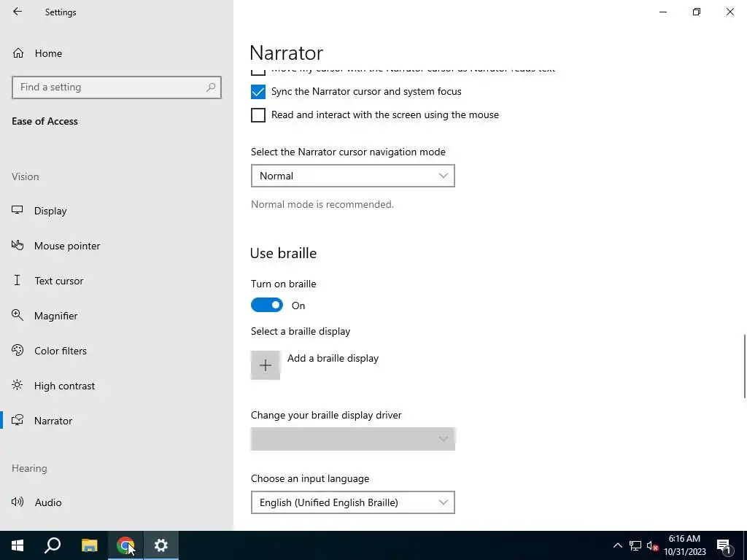Click the Color filters palette icon
This screenshot has height=560, width=747.
[18, 350]
